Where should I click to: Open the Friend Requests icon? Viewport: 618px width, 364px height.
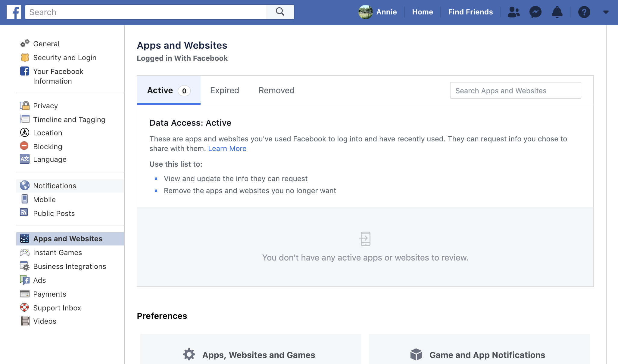click(513, 12)
